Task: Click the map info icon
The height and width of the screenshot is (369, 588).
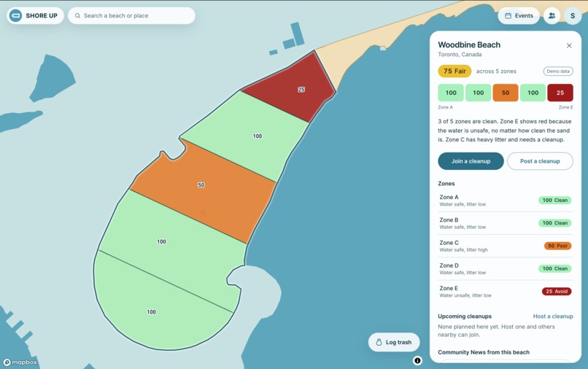Action: point(417,360)
